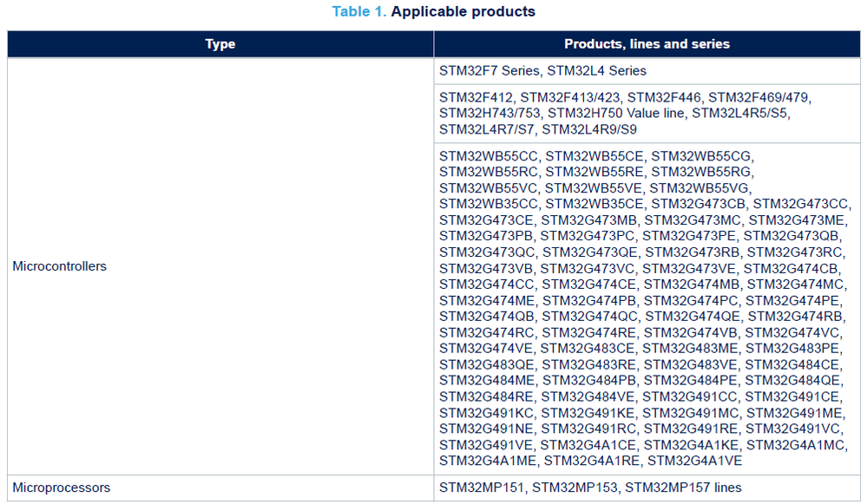Click 'STM32WB55RG' in the product list
867x504 pixels.
click(701, 172)
